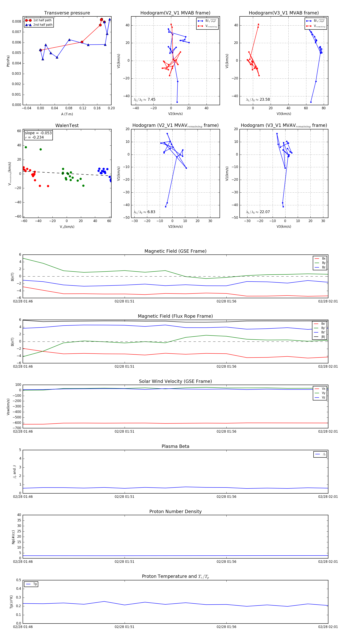Screen dimensions: 351x644
Task: Click the λ1/λ2 ≈ 6.83 label
Action: coord(144,212)
